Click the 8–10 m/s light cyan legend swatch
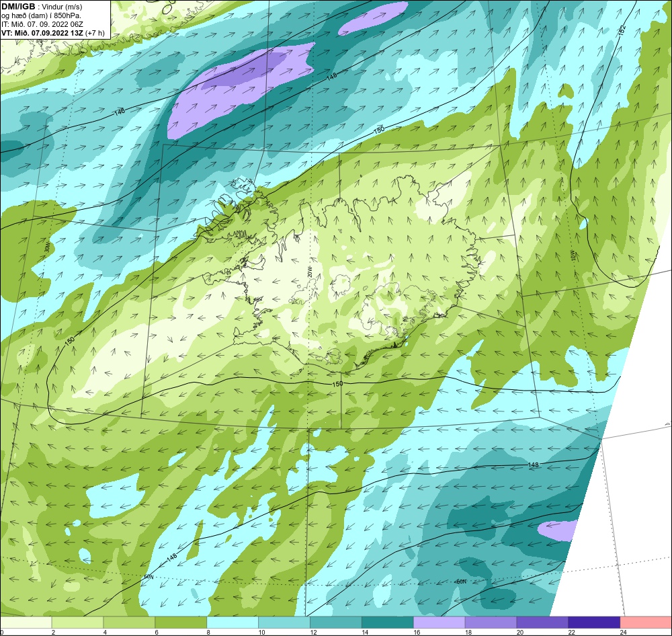Viewport: 672px width, 636px height. pyautogui.click(x=233, y=623)
